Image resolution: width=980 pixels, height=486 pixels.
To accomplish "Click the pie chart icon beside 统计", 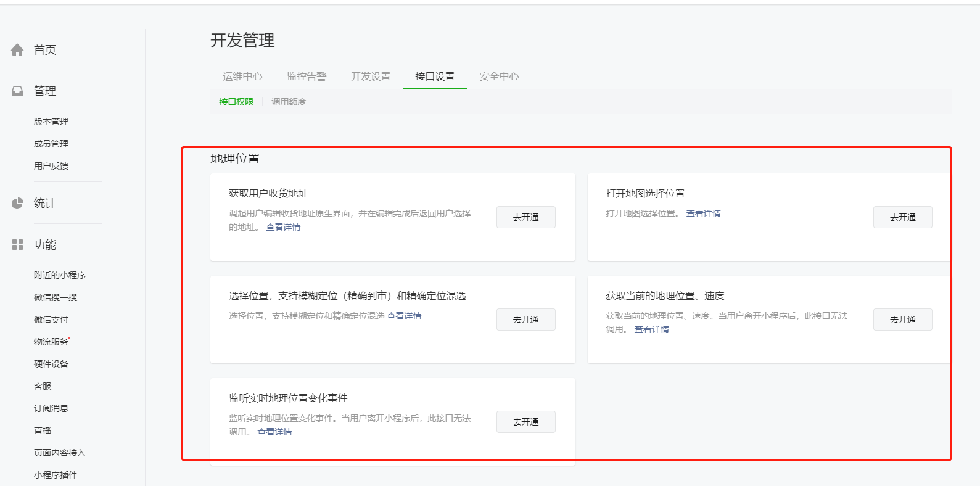I will point(17,204).
